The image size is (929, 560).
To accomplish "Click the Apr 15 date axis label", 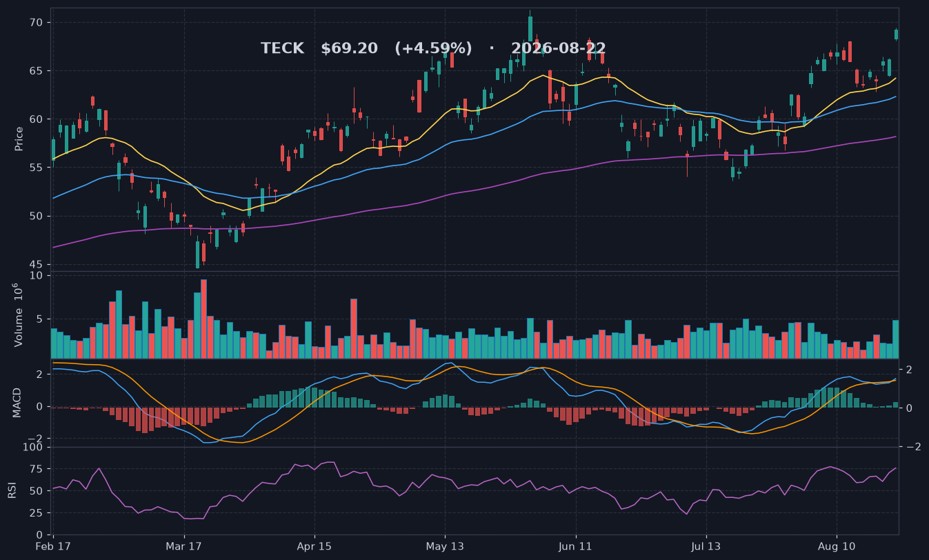I will click(x=314, y=546).
